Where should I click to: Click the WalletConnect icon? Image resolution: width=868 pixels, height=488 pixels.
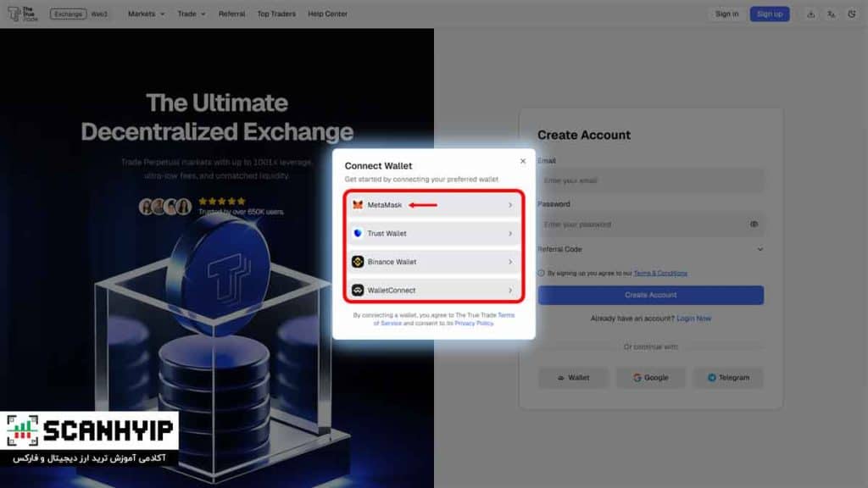(x=358, y=290)
